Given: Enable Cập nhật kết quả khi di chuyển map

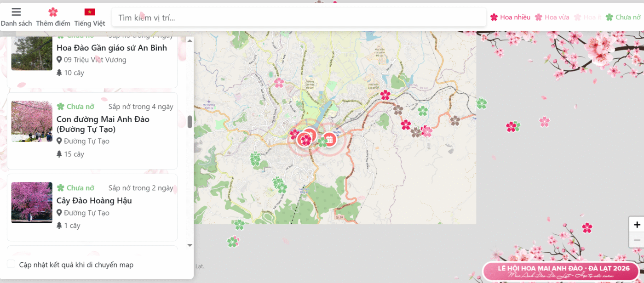Looking at the screenshot, I should click(x=11, y=264).
